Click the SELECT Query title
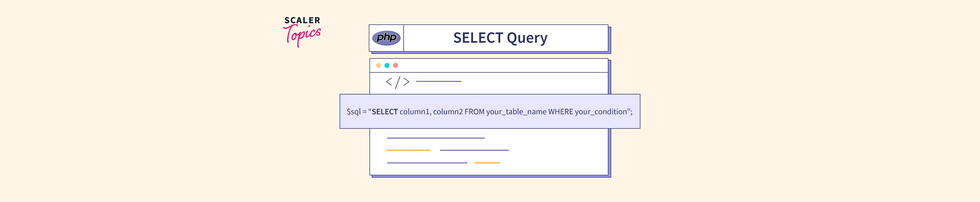 coord(500,38)
